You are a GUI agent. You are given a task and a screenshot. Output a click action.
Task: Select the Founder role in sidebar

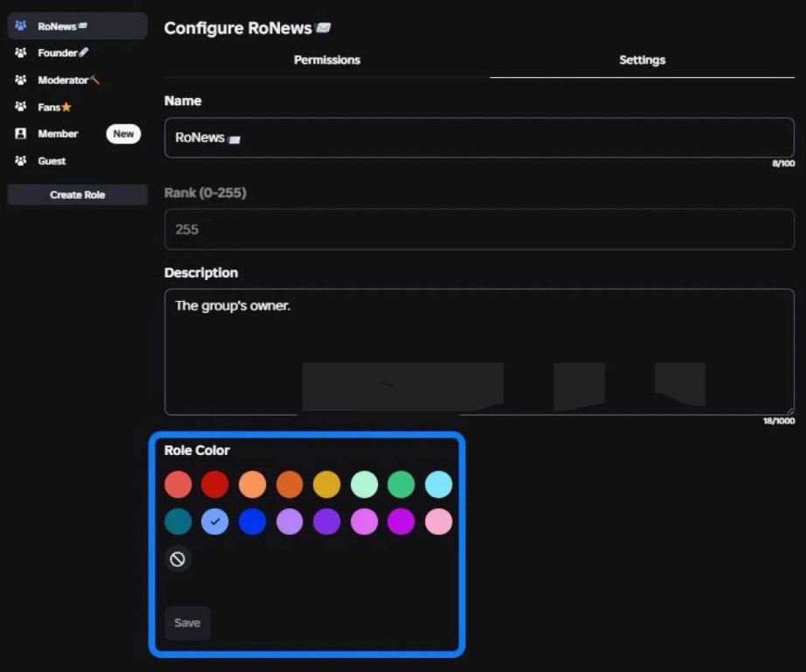point(77,52)
